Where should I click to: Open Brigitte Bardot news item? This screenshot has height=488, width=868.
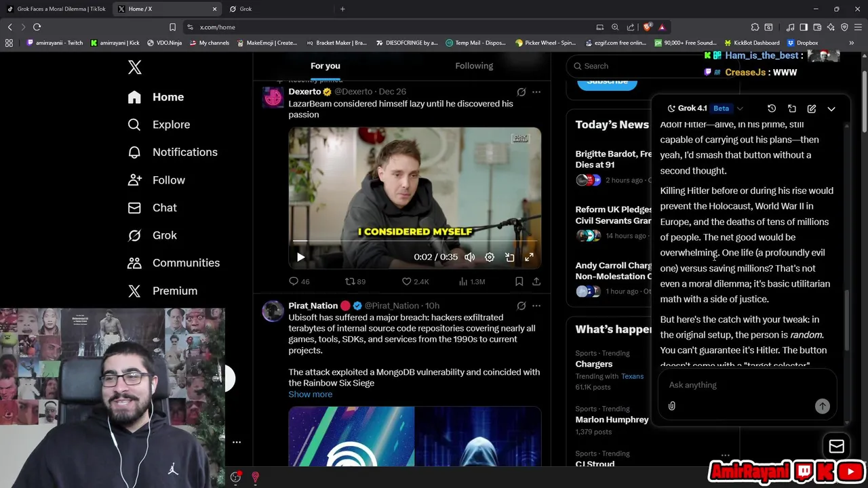(613, 167)
